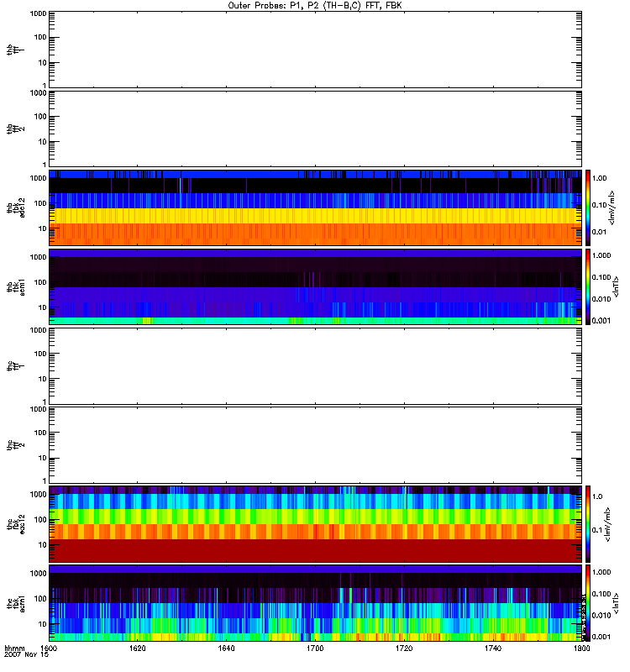Image resolution: width=630 pixels, height=672 pixels.
Task: Click the "thb fbk edc12" y-axis panel label
Action: (x=15, y=207)
